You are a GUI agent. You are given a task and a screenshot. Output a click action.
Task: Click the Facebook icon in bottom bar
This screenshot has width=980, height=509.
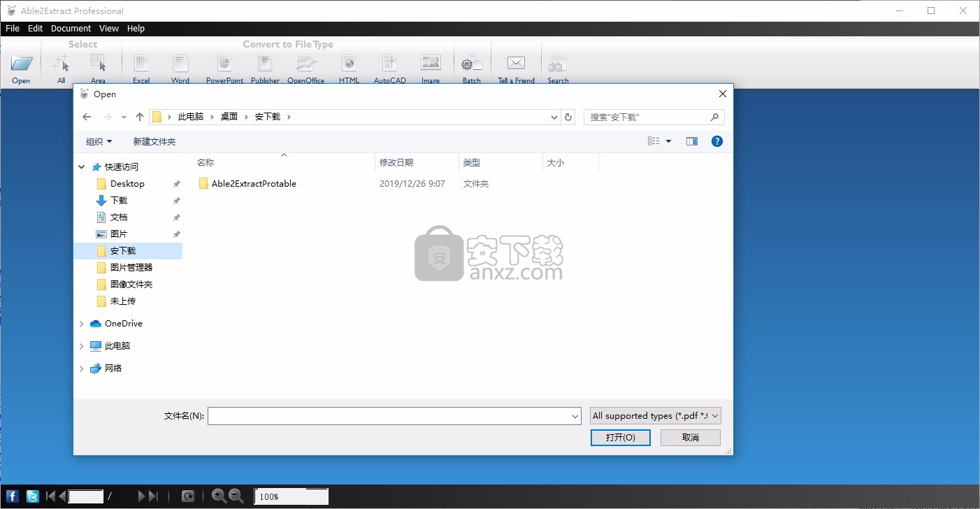[x=12, y=496]
